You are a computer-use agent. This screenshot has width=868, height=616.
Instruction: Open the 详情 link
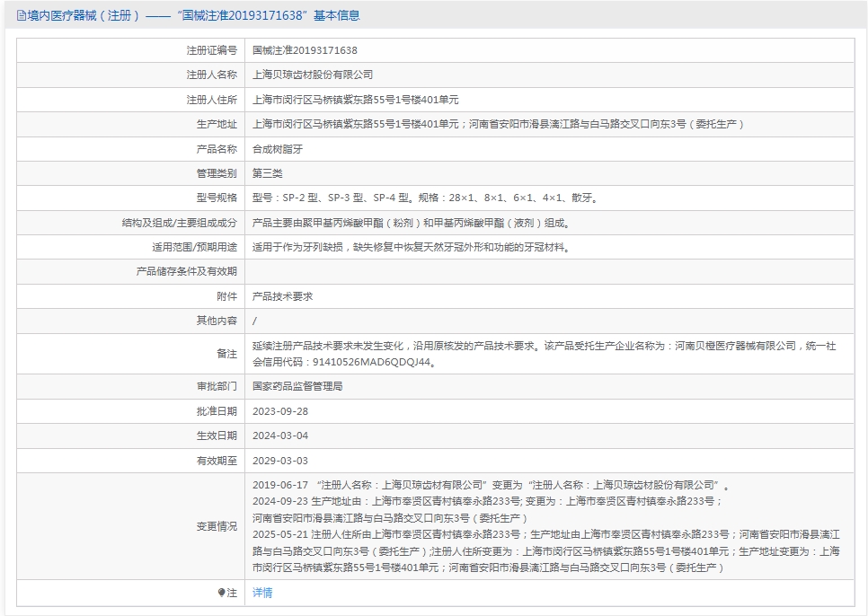coord(262,593)
